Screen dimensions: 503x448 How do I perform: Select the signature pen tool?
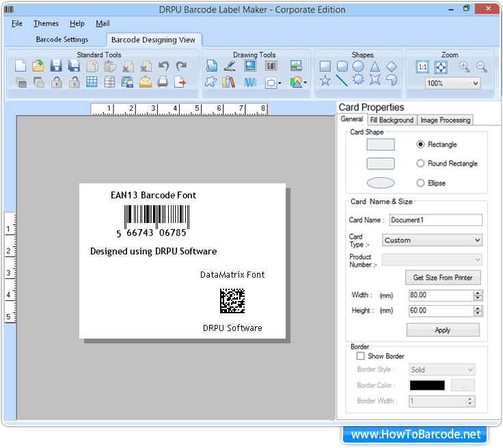coord(230,66)
